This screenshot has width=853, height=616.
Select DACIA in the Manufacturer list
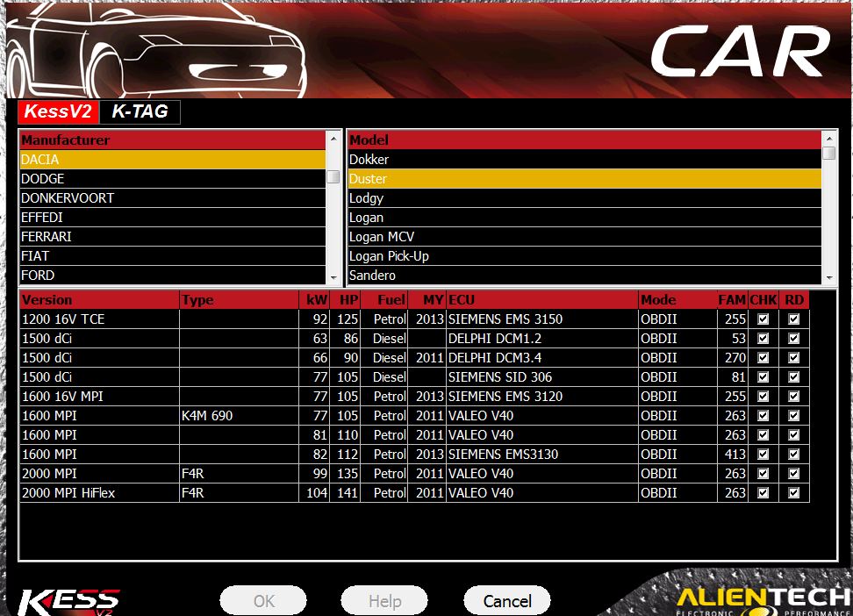(x=173, y=160)
